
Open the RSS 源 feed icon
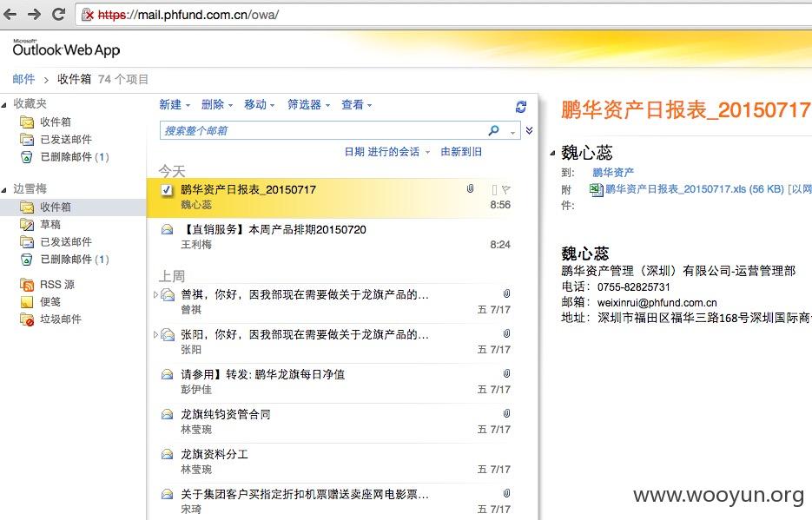point(27,284)
